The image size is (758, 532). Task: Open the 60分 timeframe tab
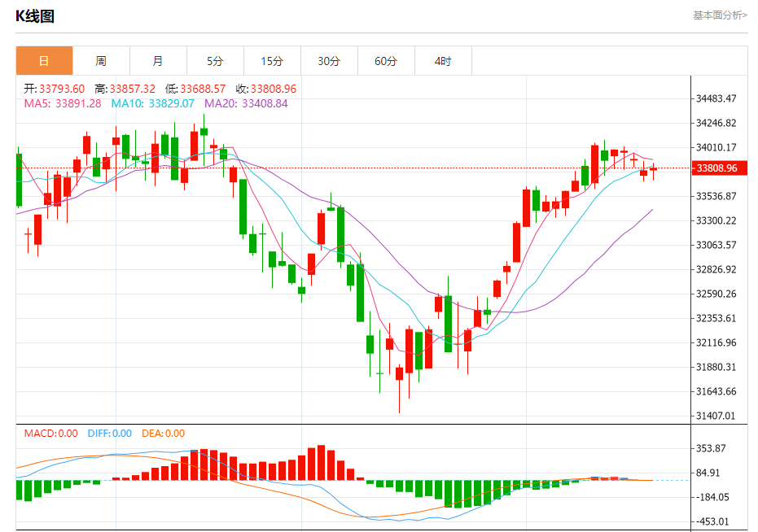tap(386, 61)
